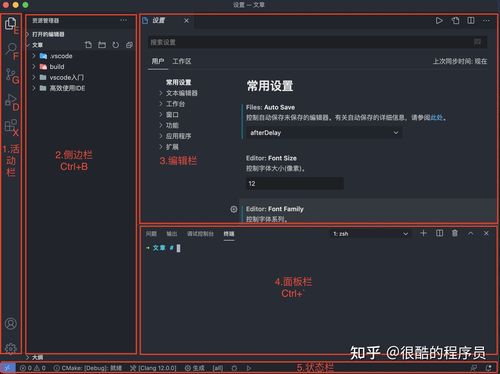Open the 此处 link in Auto Save description
The width and height of the screenshot is (500, 374).
coord(437,117)
